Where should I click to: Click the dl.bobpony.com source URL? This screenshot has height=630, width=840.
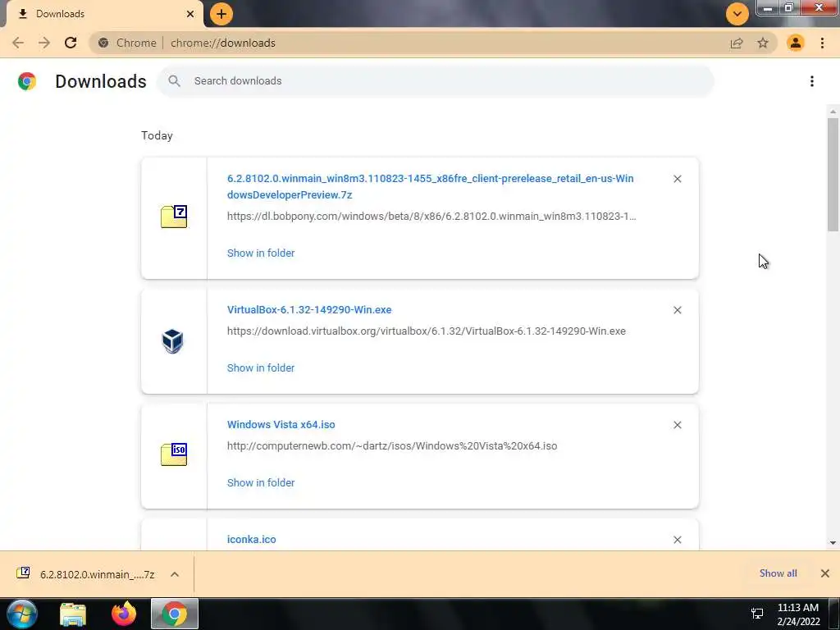coord(431,217)
